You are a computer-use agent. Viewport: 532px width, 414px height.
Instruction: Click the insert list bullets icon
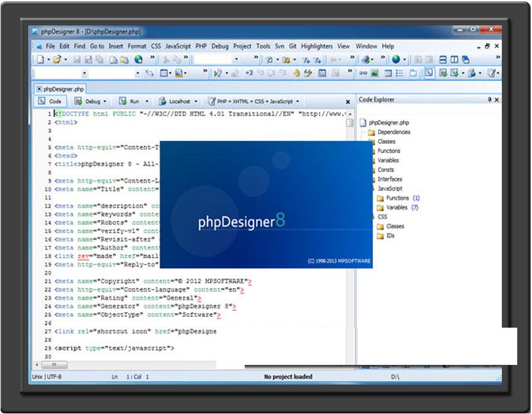coord(400,73)
